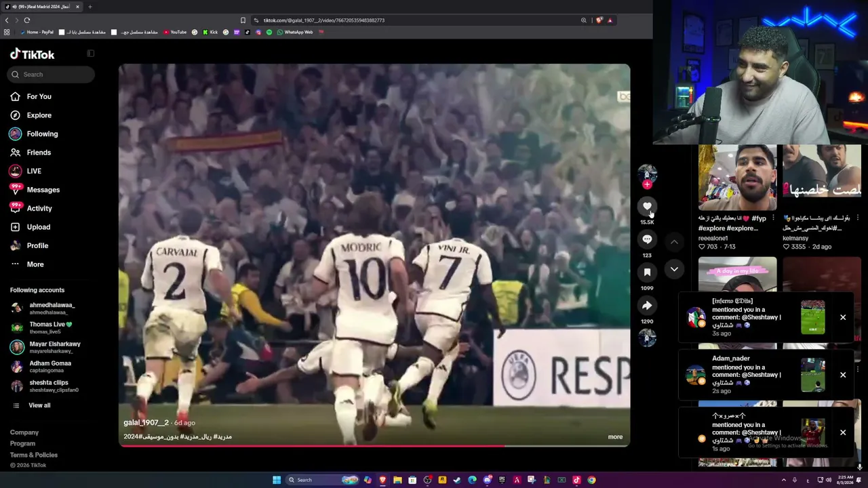Click the tiktok.com address bar URL

[324, 20]
